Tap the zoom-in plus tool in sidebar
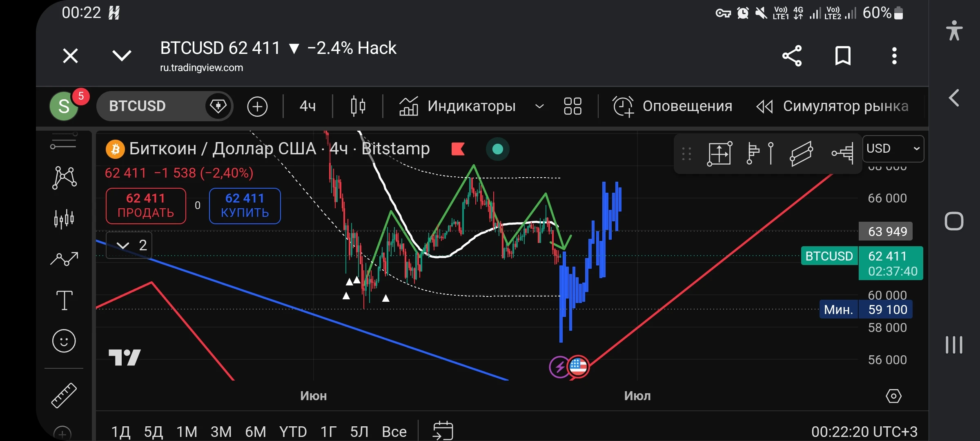 (x=62, y=433)
